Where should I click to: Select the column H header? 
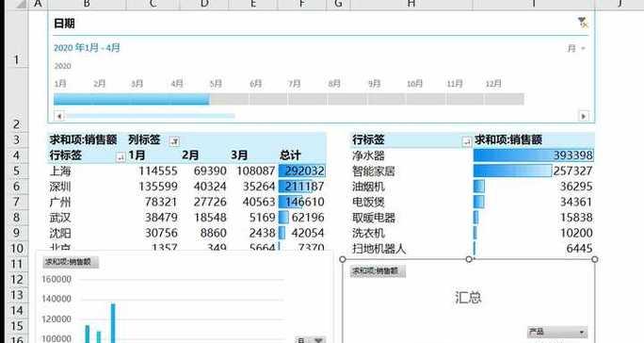(x=411, y=4)
